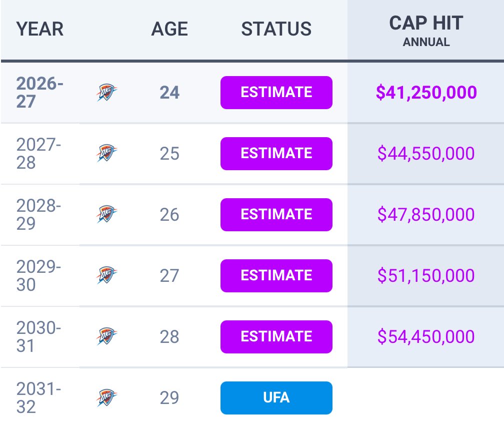Sort by the YEAR column header

coord(40,29)
